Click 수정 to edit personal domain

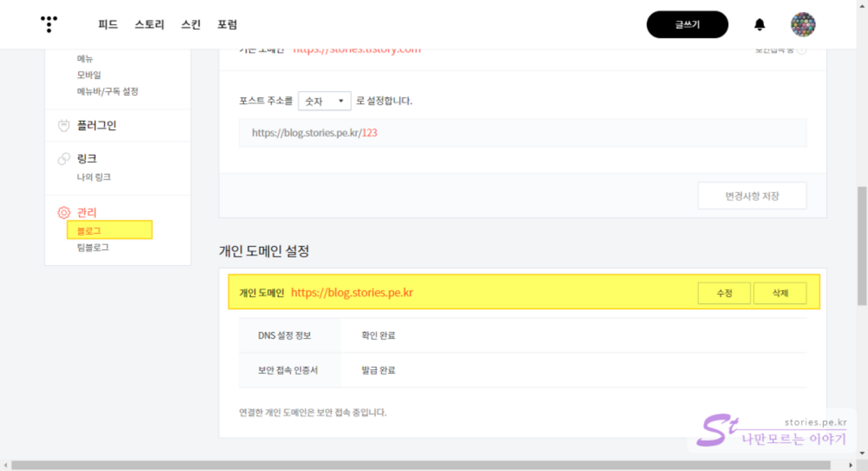coord(724,293)
